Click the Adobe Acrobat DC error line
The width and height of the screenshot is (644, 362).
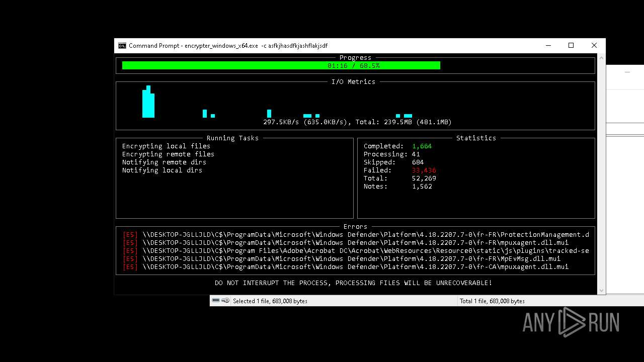point(356,250)
